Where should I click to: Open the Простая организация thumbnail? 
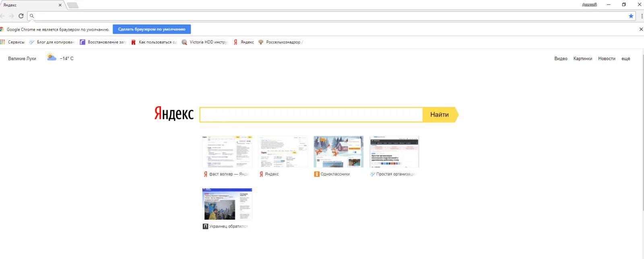tap(394, 152)
